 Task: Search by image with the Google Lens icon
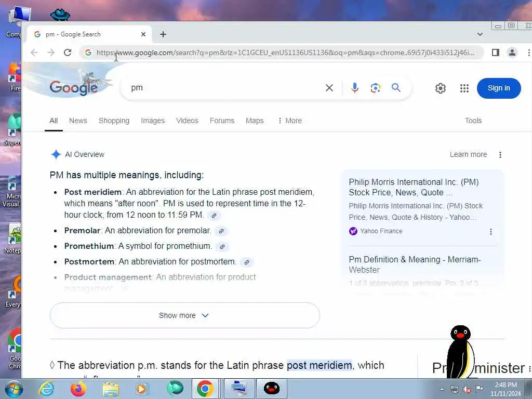pos(375,88)
